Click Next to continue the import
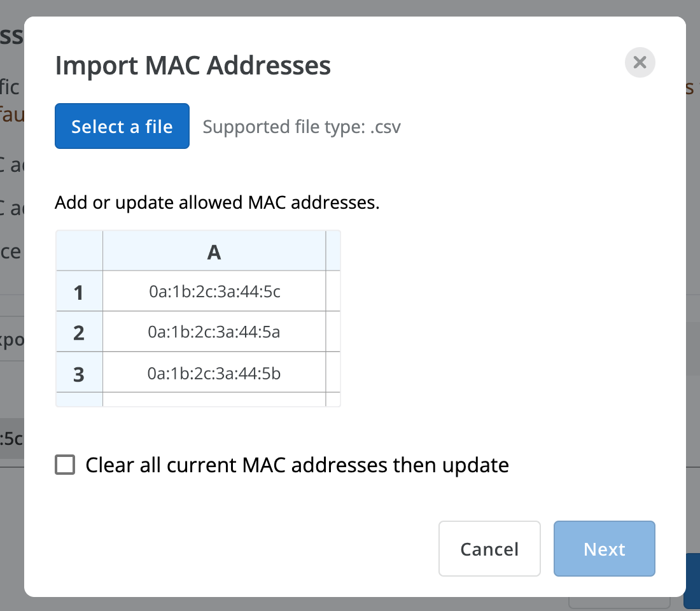Screen dimensions: 700x611 pos(603,549)
